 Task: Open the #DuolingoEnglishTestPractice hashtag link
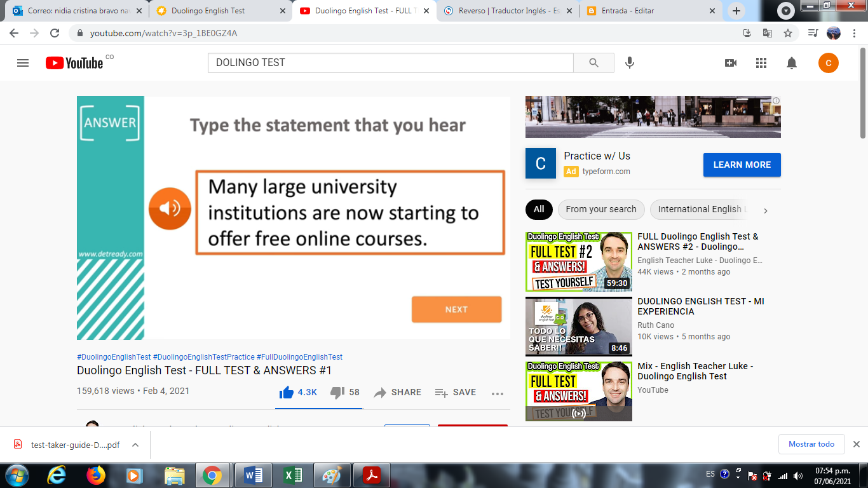pos(203,357)
